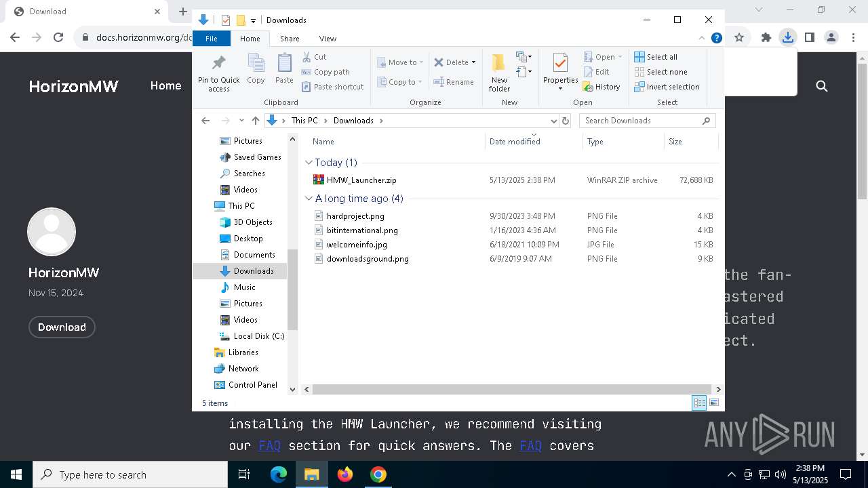The width and height of the screenshot is (868, 488).
Task: Open Move to dropdown
Action: 400,62
